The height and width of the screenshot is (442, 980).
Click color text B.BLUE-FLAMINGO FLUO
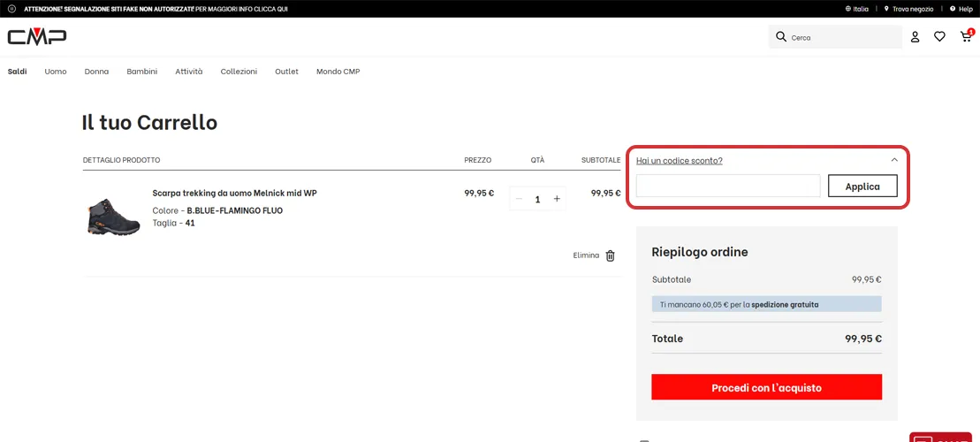(x=234, y=210)
